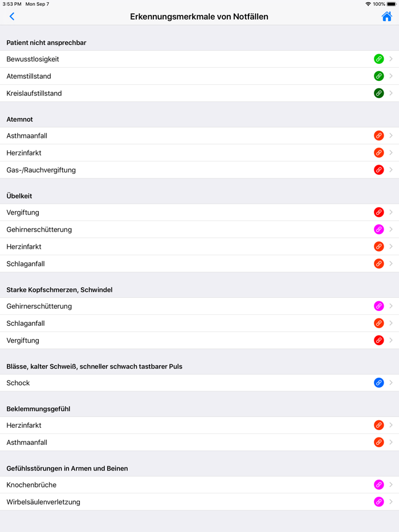Screen dimensions: 399x532
Task: Tap the magenta link icon for Wirbelsäulenverletzung
Action: click(x=378, y=502)
